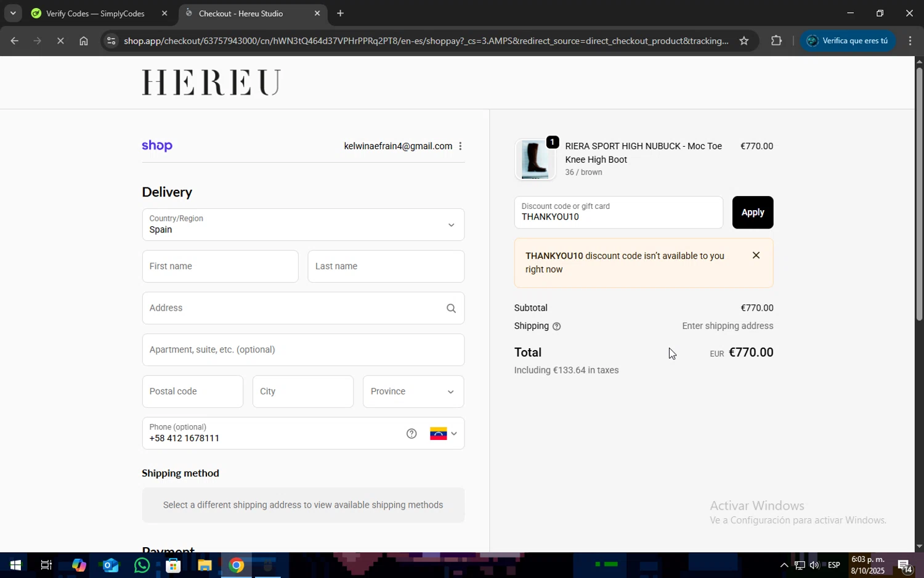This screenshot has width=924, height=578.
Task: Click the Postal code field
Action: click(193, 391)
